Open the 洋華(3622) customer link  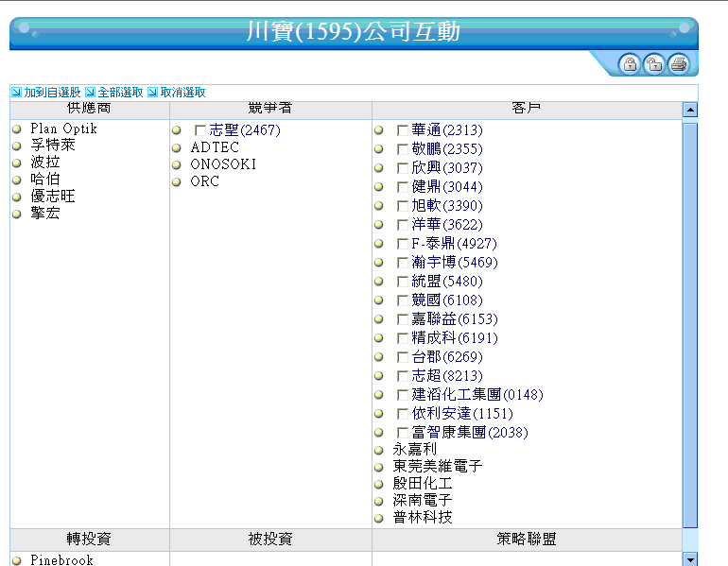pyautogui.click(x=447, y=225)
